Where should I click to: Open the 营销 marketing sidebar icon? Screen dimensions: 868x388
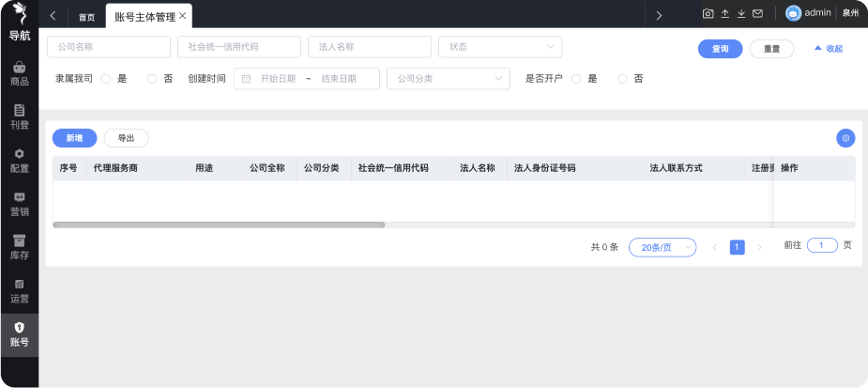19,203
